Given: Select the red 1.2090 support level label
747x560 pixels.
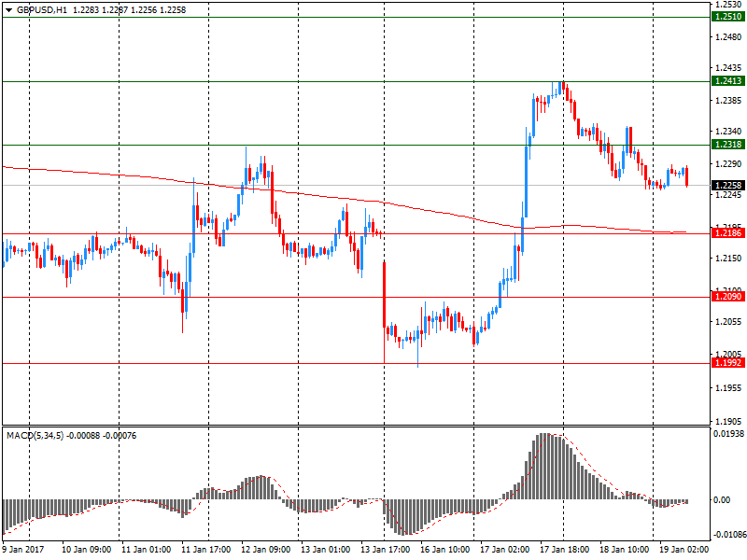Looking at the screenshot, I should point(728,297).
